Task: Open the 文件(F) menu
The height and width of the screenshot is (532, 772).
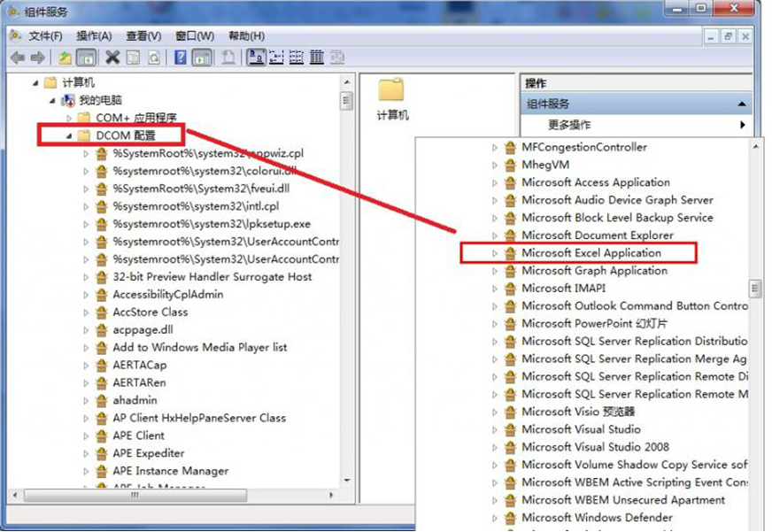Action: [45, 36]
